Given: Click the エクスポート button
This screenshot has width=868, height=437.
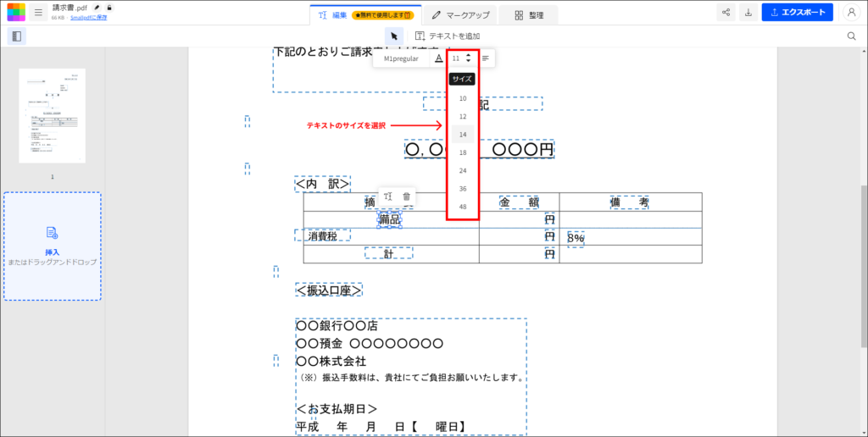Looking at the screenshot, I should (x=797, y=12).
